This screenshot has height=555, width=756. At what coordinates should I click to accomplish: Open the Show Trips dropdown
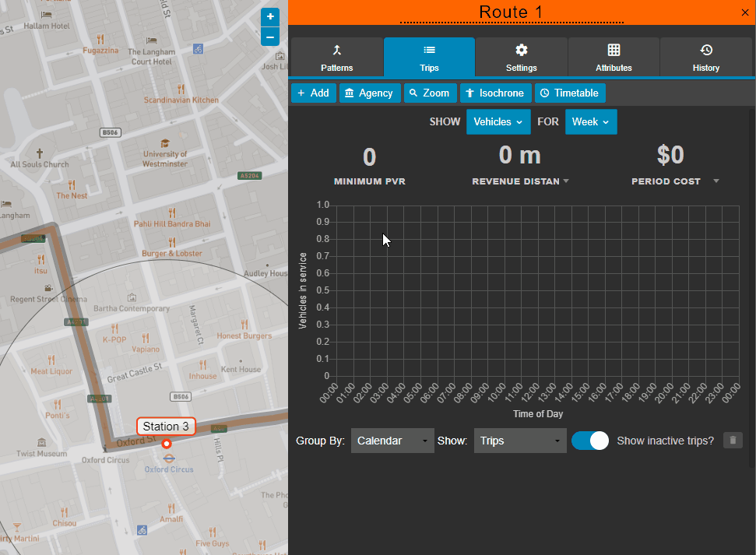tap(519, 440)
